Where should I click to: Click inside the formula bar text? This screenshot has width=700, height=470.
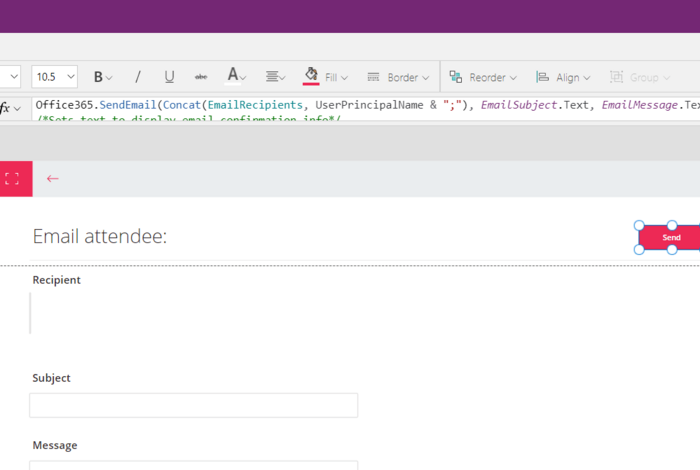coord(366,108)
